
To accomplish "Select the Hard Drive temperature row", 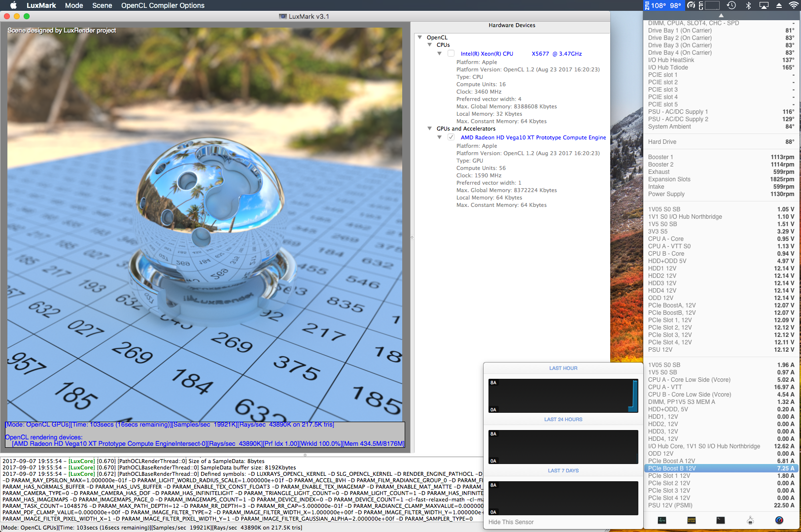I will (x=721, y=142).
